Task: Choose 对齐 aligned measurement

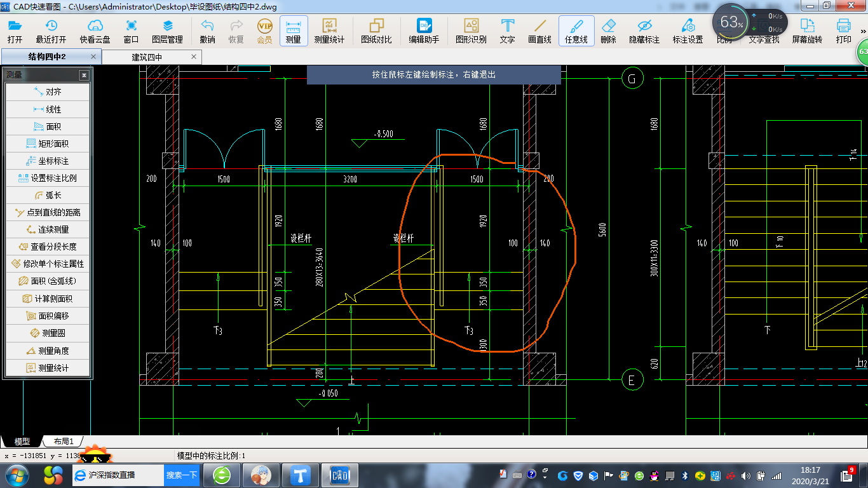Action: pos(48,92)
